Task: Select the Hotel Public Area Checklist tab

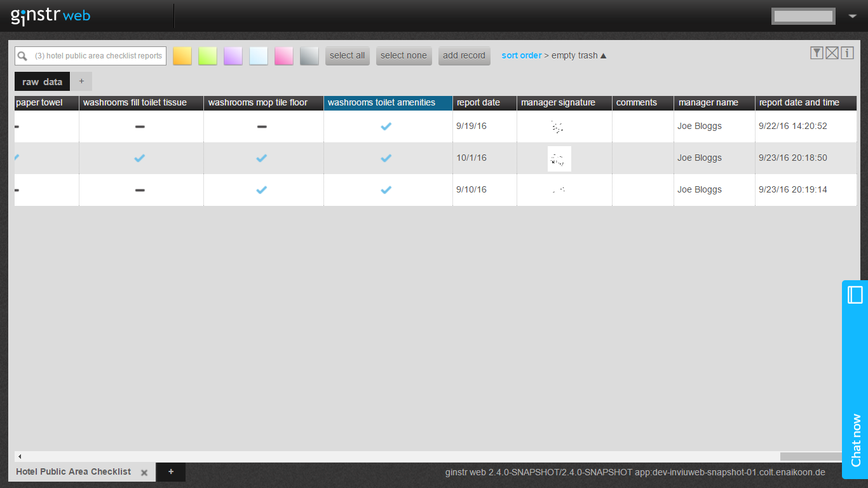Action: (73, 472)
